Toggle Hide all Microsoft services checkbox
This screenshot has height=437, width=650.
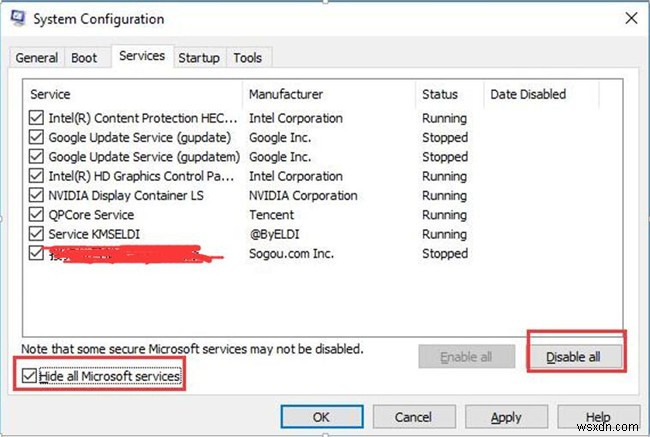(29, 376)
